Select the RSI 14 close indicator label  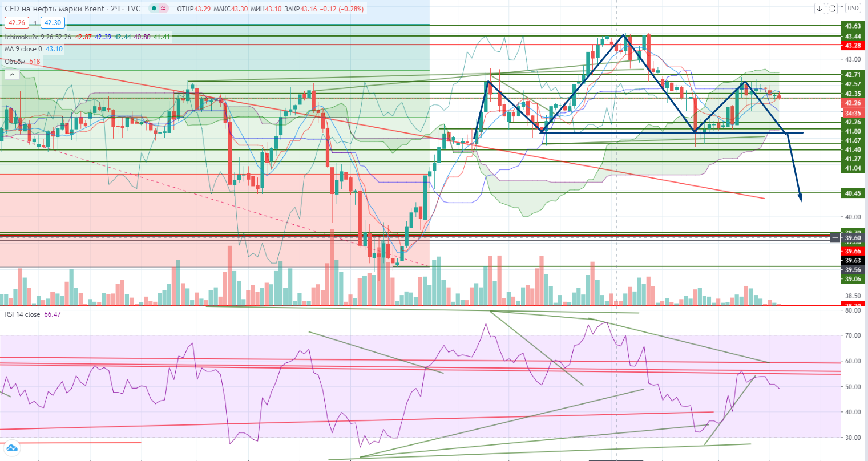point(22,314)
